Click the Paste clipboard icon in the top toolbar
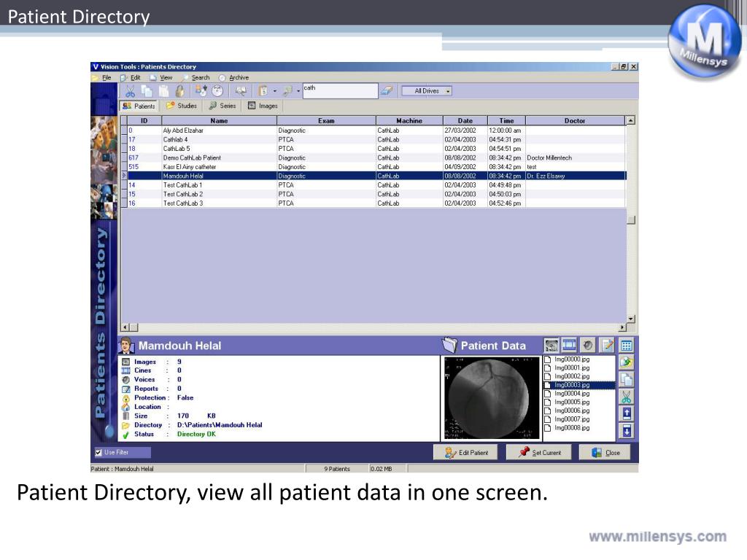This screenshot has height=560, width=747. 163,91
